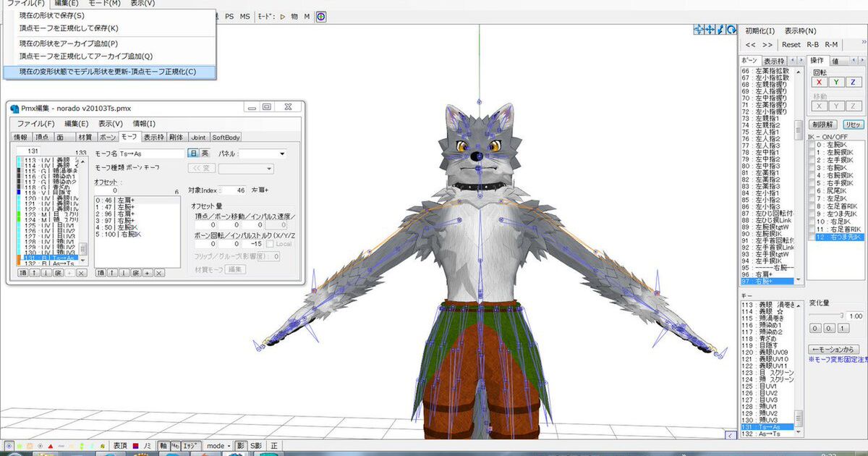Click red X rotation axis button
Viewport: 868px width, 456px height.
point(820,82)
